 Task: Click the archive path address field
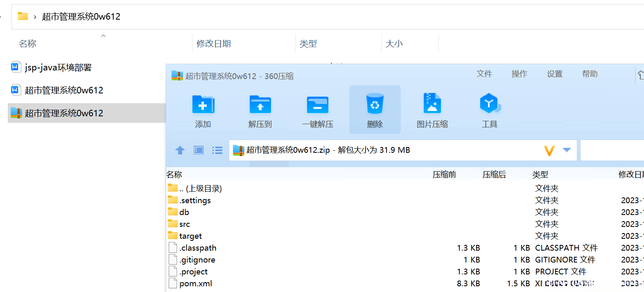pyautogui.click(x=403, y=150)
